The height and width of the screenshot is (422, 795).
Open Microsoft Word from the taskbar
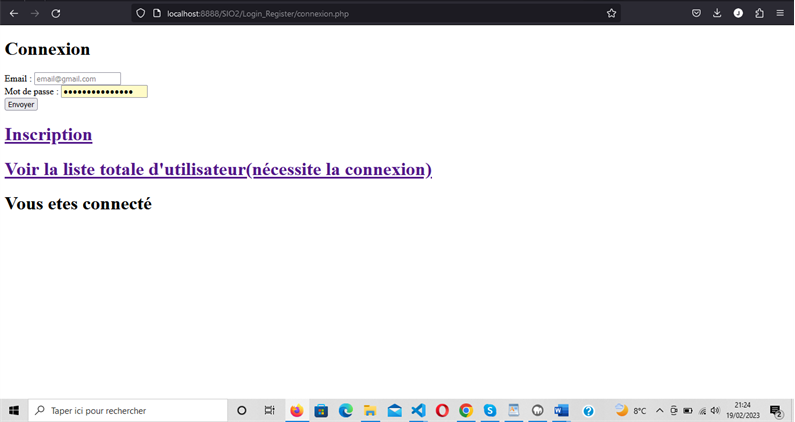click(x=561, y=410)
